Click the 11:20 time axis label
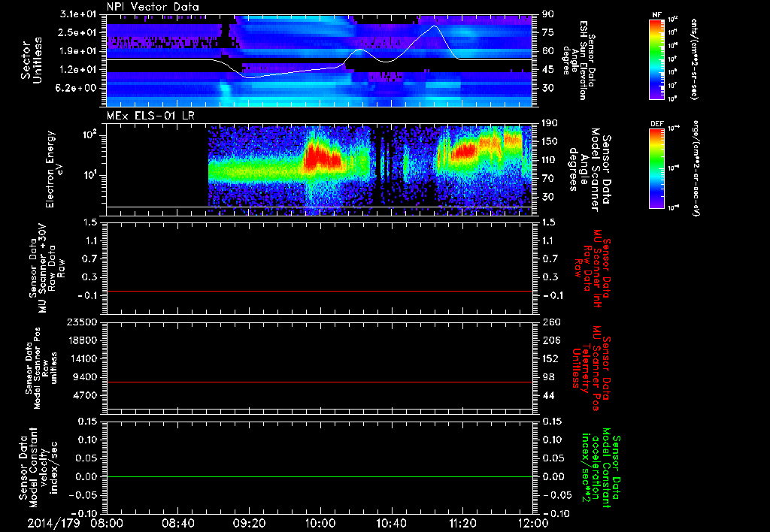This screenshot has height=532, width=770. pos(462,523)
